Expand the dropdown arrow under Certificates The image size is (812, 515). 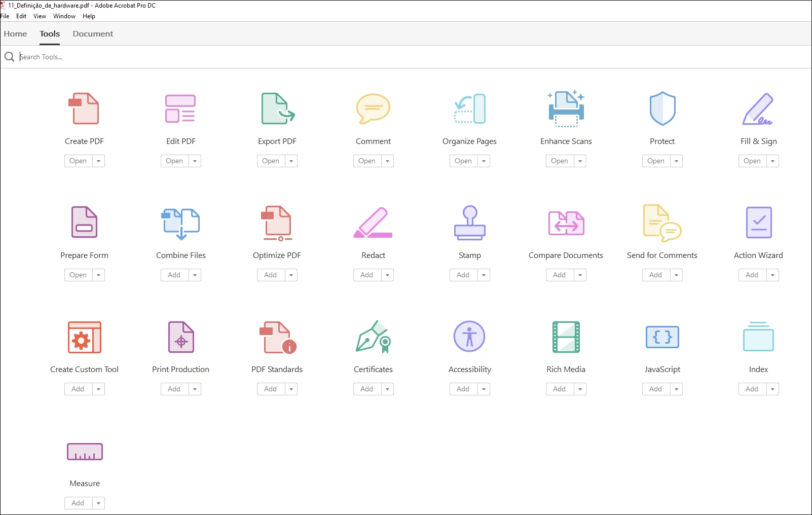pyautogui.click(x=387, y=389)
